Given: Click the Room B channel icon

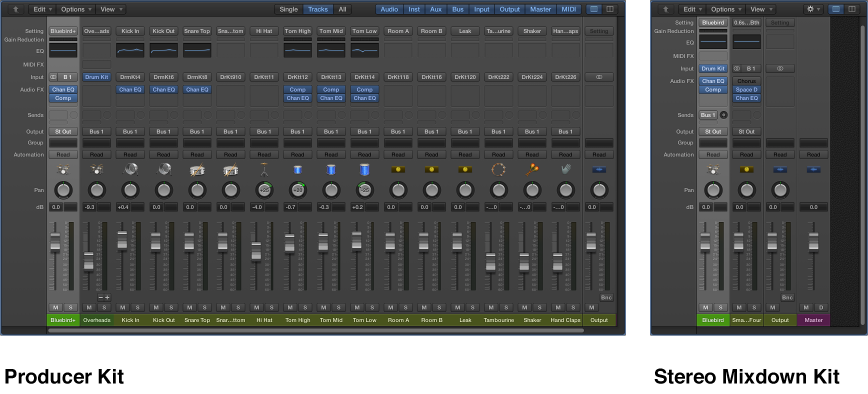Looking at the screenshot, I should point(431,169).
